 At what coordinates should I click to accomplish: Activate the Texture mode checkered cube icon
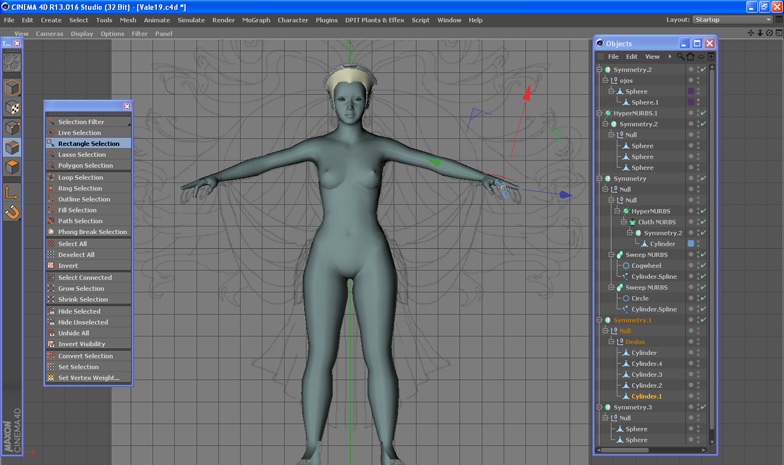coord(12,108)
